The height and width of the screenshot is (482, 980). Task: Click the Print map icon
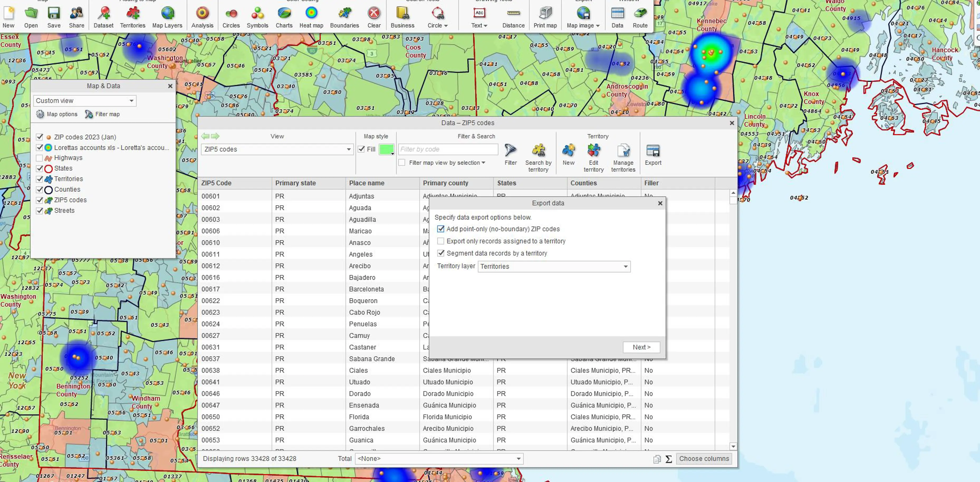pos(545,13)
